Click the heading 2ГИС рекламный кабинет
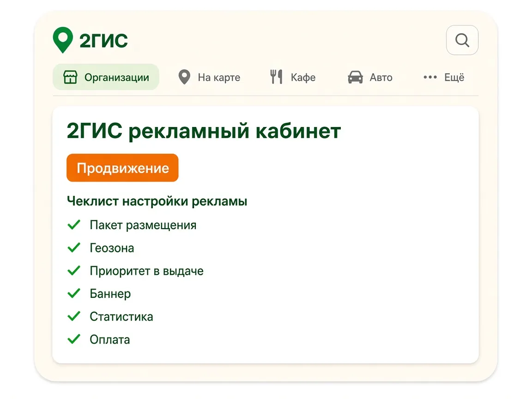The image size is (532, 399). [x=204, y=131]
